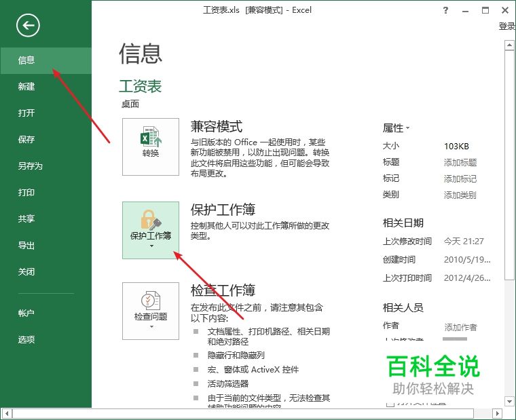Click the 活动筛选器 list entry
This screenshot has width=516, height=420.
228,383
